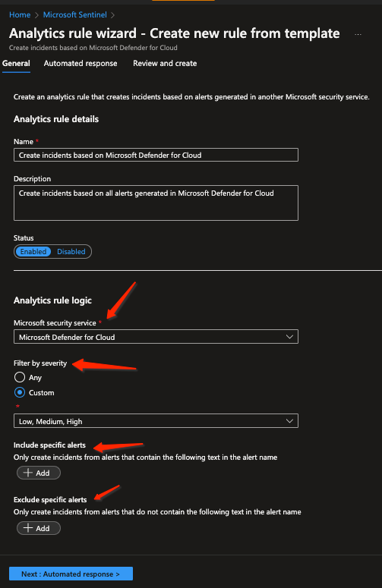Add text under Include specific alerts
The image size is (382, 588).
(x=38, y=473)
